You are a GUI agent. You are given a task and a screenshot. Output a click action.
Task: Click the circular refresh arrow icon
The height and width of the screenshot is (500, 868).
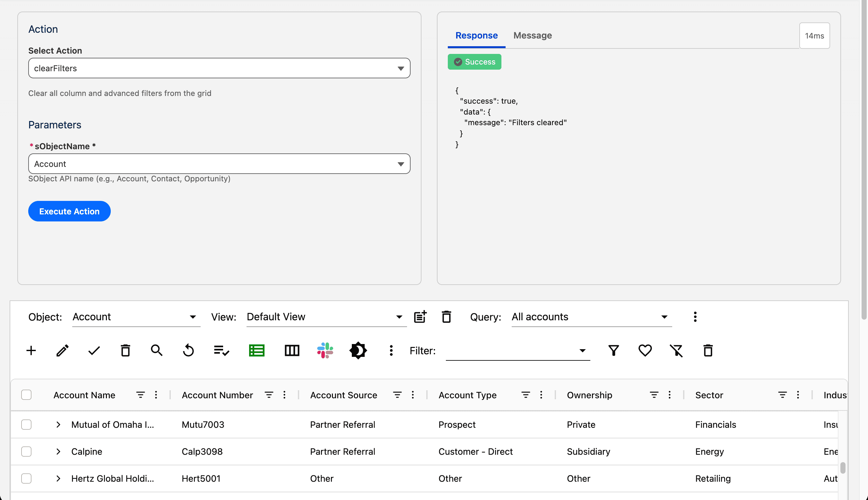(x=188, y=351)
